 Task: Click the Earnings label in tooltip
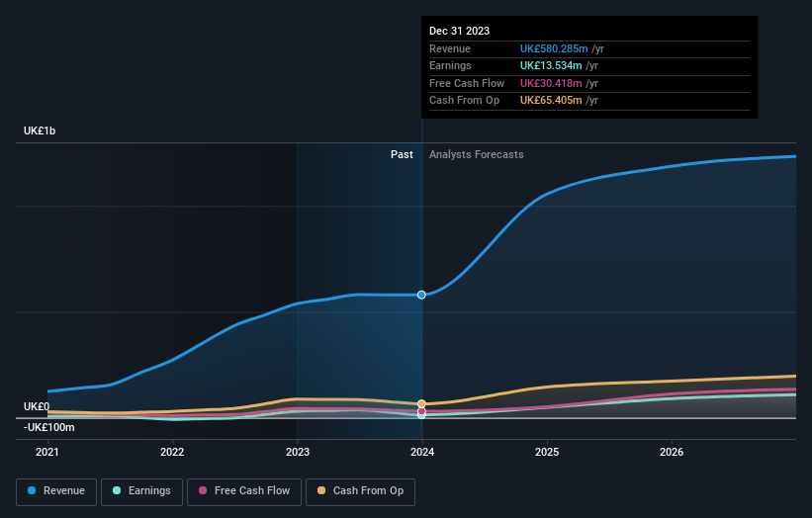pos(450,65)
